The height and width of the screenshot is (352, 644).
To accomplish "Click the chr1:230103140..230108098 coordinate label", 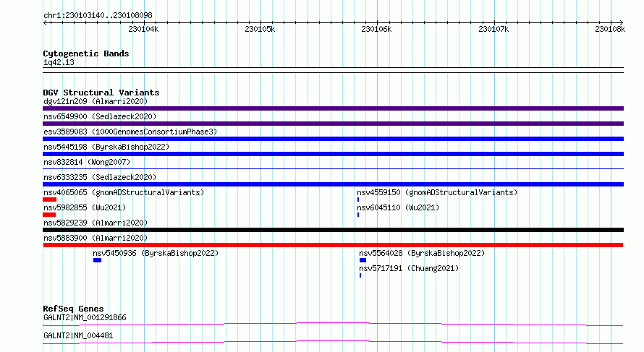I will click(x=98, y=15).
